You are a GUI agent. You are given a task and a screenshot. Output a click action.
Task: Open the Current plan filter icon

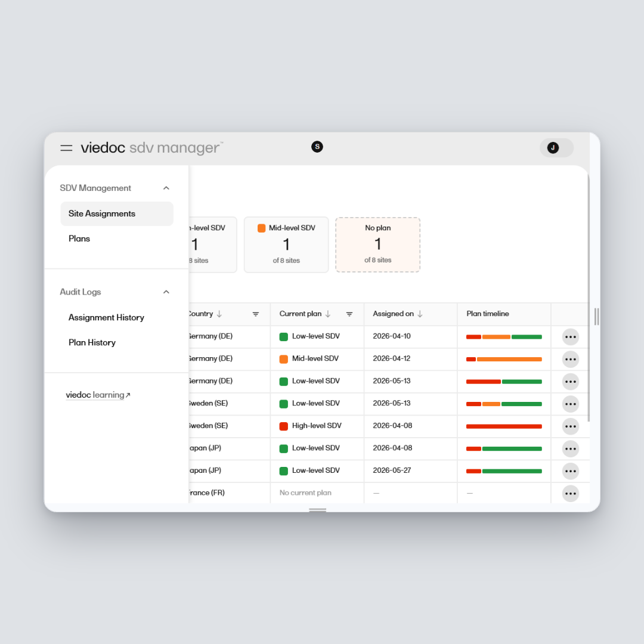tap(349, 314)
